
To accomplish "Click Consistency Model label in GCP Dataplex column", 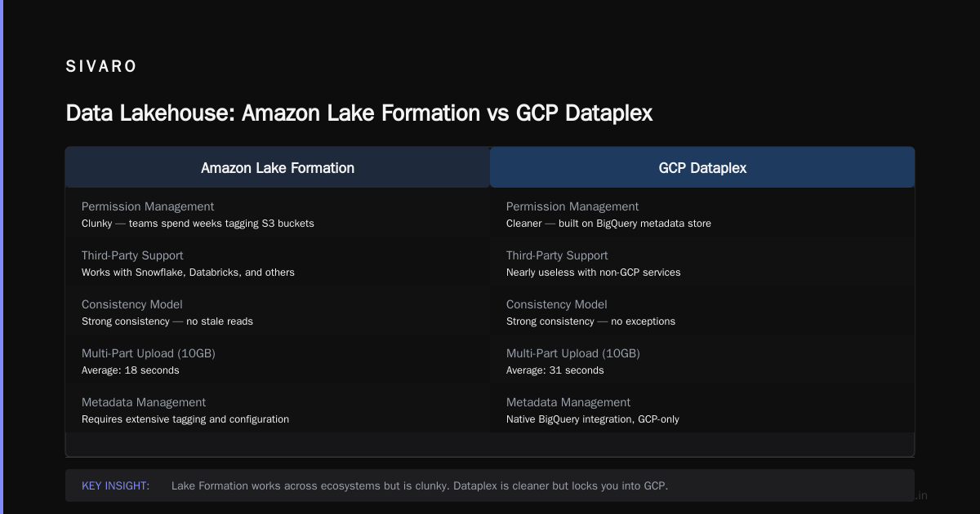I will pyautogui.click(x=557, y=304).
